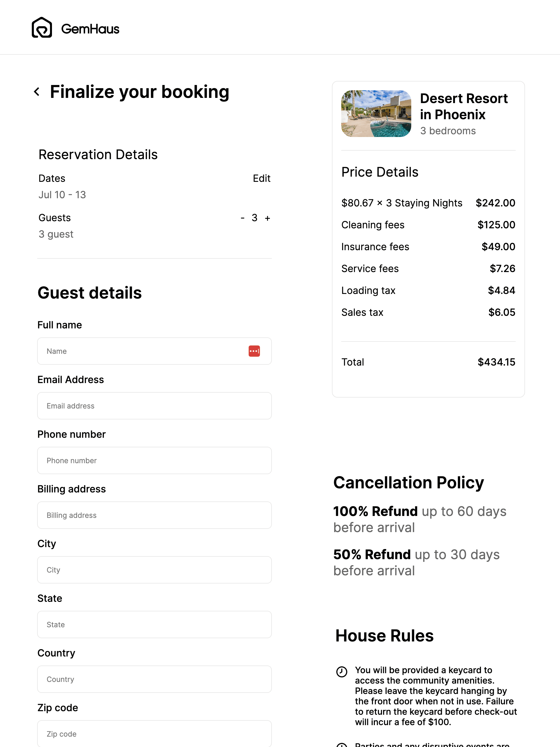
Task: Click the Phone number input field
Action: click(155, 460)
